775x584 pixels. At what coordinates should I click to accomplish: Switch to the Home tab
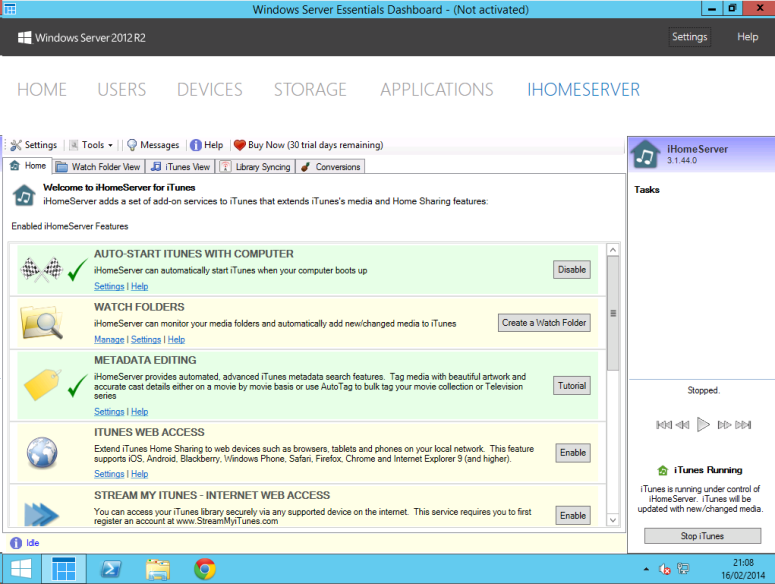click(x=28, y=166)
